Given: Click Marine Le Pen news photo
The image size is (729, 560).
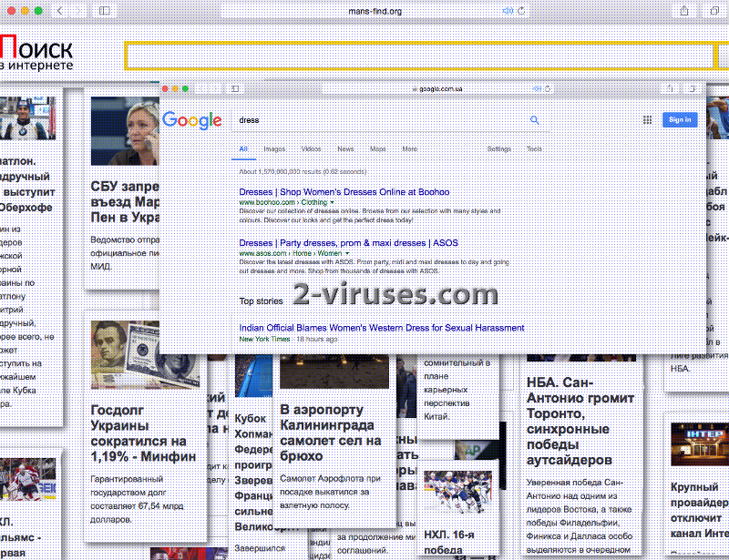Looking at the screenshot, I should point(125,131).
